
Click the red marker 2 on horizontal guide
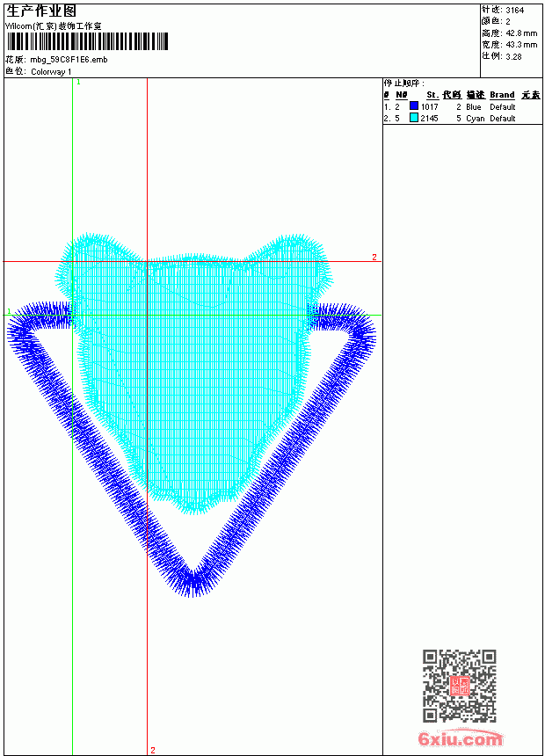click(x=374, y=257)
